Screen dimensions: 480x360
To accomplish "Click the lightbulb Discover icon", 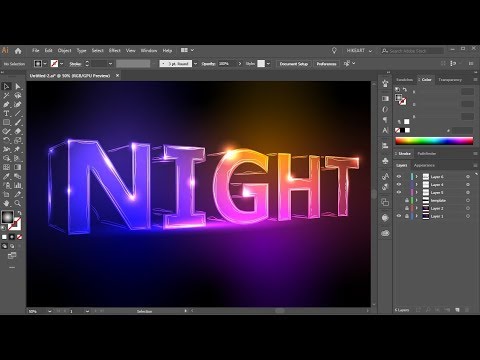I will coord(334,50).
